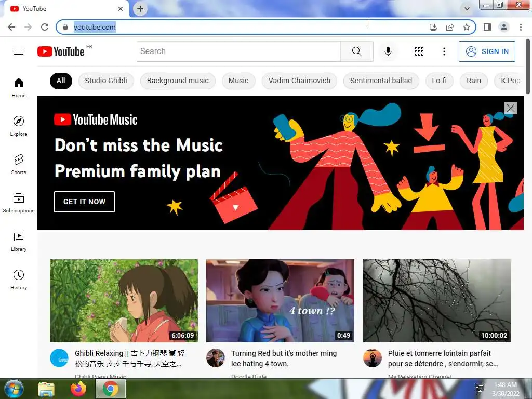
Task: Open Subscriptions in the sidebar
Action: tap(19, 203)
